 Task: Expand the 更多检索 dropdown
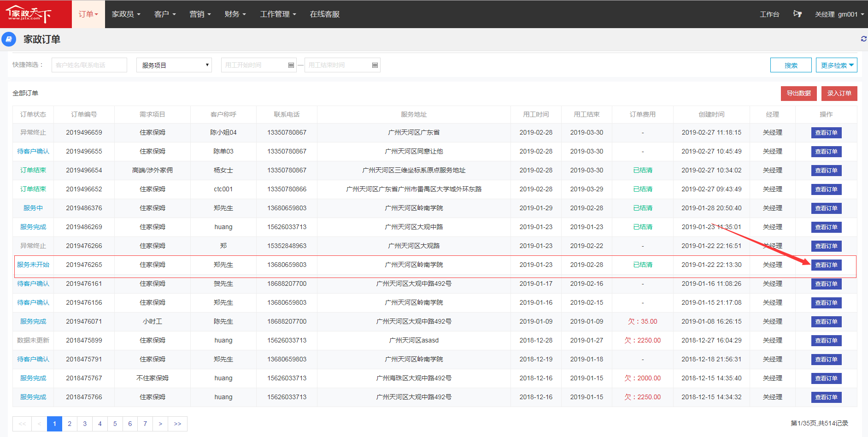(x=837, y=65)
